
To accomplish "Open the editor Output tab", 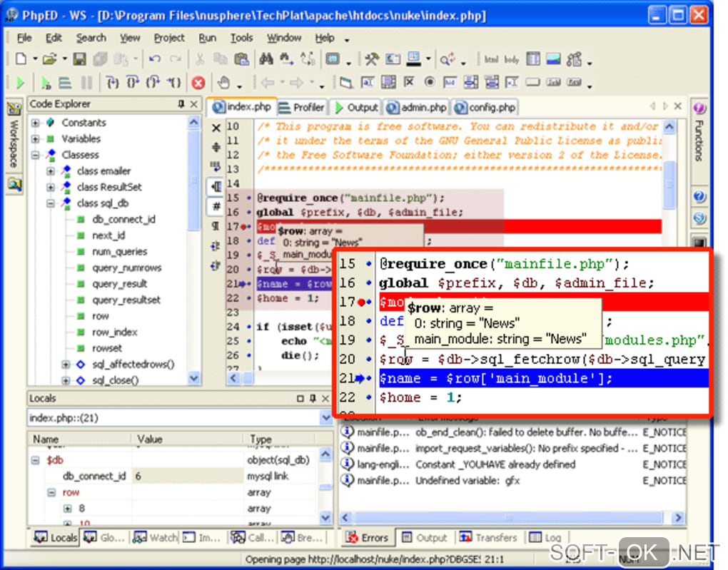I will pos(355,108).
